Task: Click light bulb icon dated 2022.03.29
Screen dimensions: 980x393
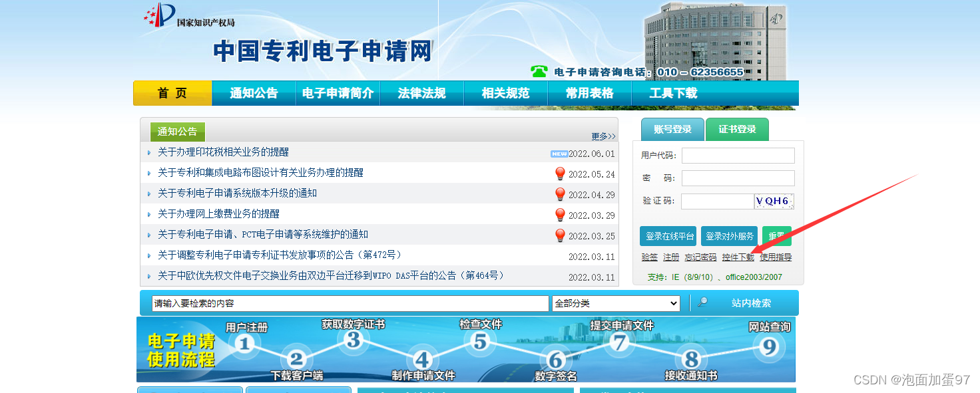Action: coord(560,215)
